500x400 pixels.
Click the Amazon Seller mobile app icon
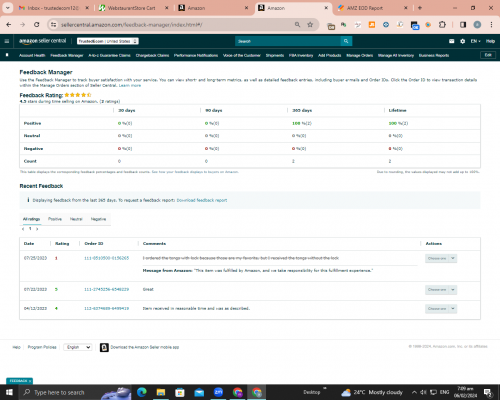coord(104,347)
